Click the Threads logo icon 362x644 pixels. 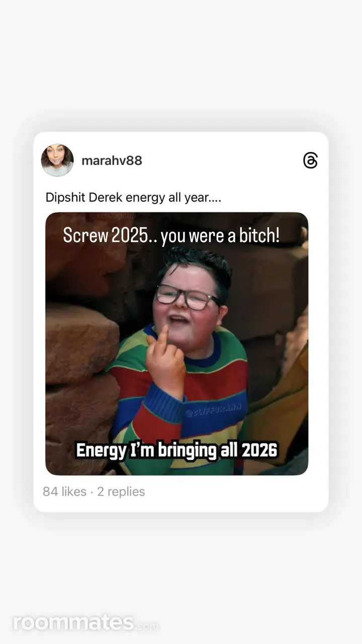click(311, 160)
